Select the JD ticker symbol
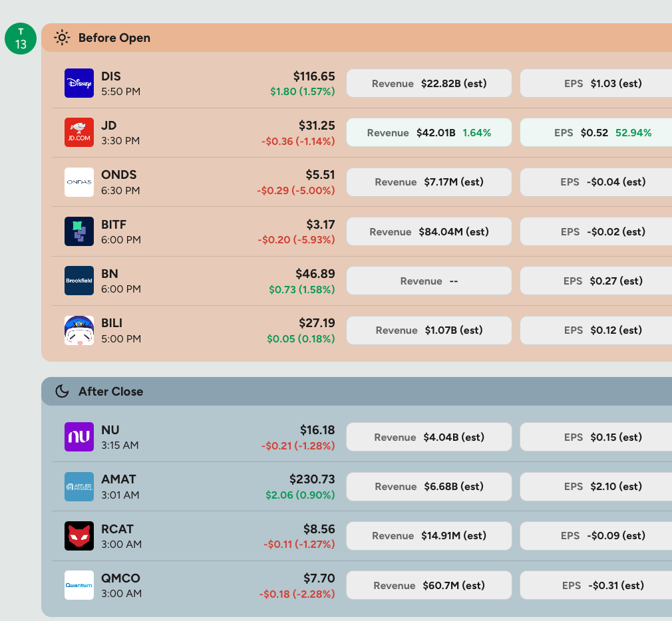Image resolution: width=672 pixels, height=621 pixels. tap(109, 126)
